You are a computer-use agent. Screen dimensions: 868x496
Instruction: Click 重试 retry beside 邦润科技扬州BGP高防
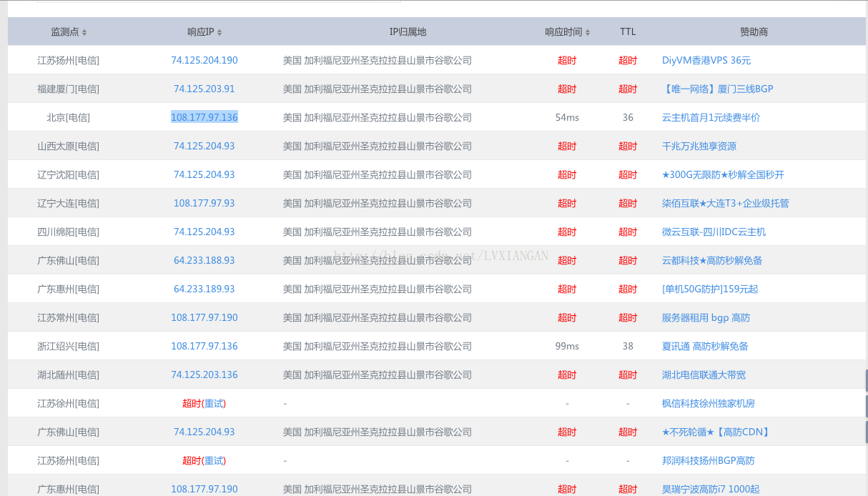(x=214, y=460)
